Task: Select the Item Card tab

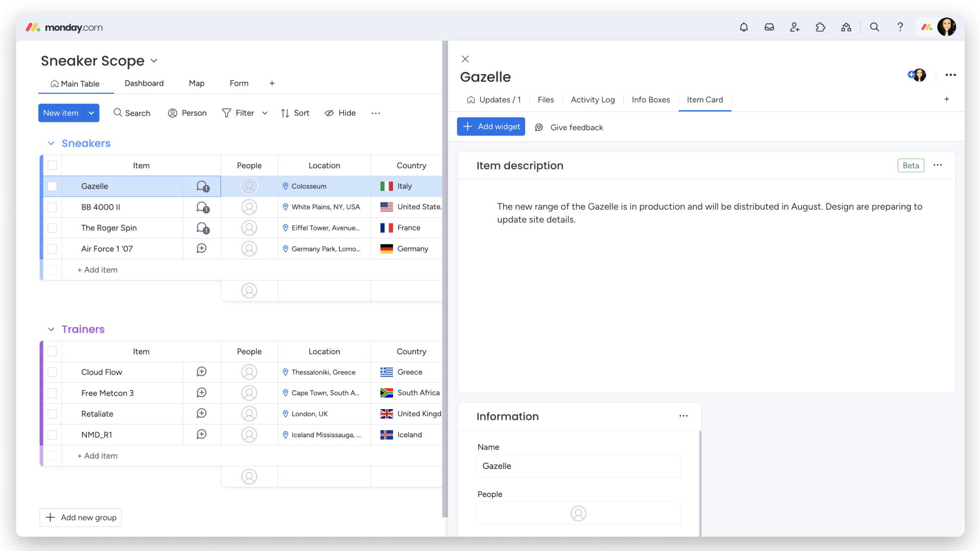Action: tap(705, 100)
